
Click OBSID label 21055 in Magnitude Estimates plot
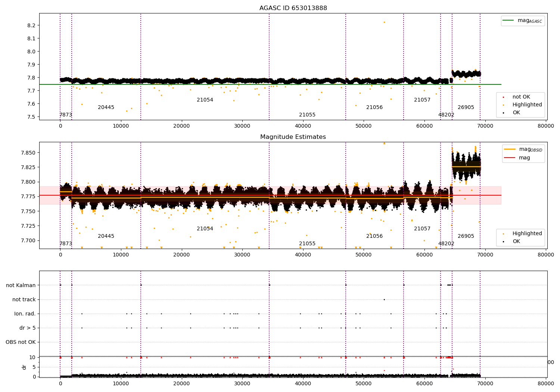pyautogui.click(x=307, y=244)
